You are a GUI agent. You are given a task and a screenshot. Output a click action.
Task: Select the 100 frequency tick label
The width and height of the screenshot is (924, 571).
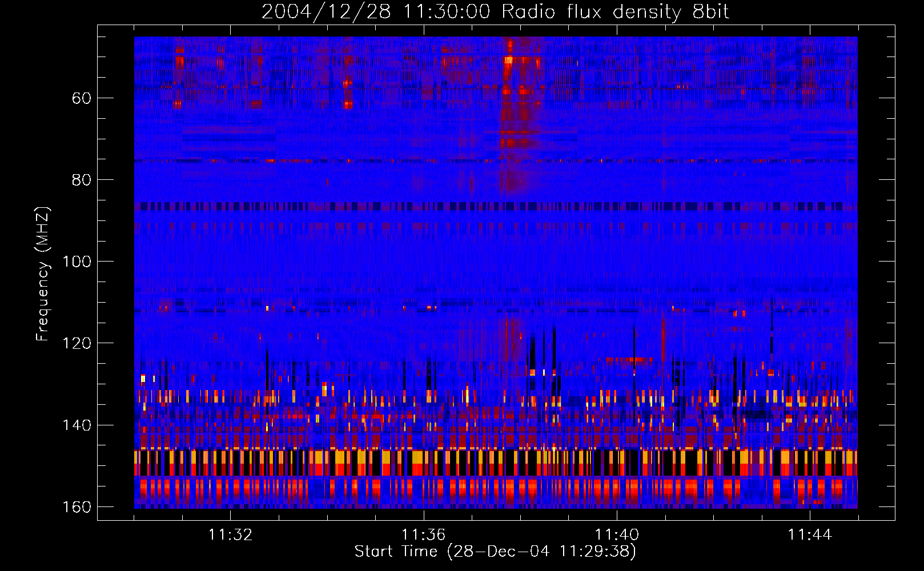tap(77, 262)
